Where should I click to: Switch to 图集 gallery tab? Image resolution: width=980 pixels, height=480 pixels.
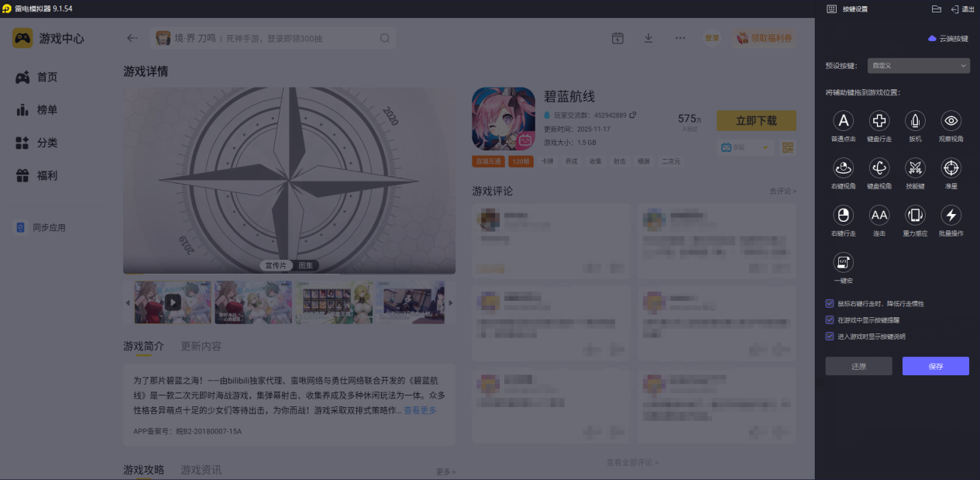(x=304, y=264)
